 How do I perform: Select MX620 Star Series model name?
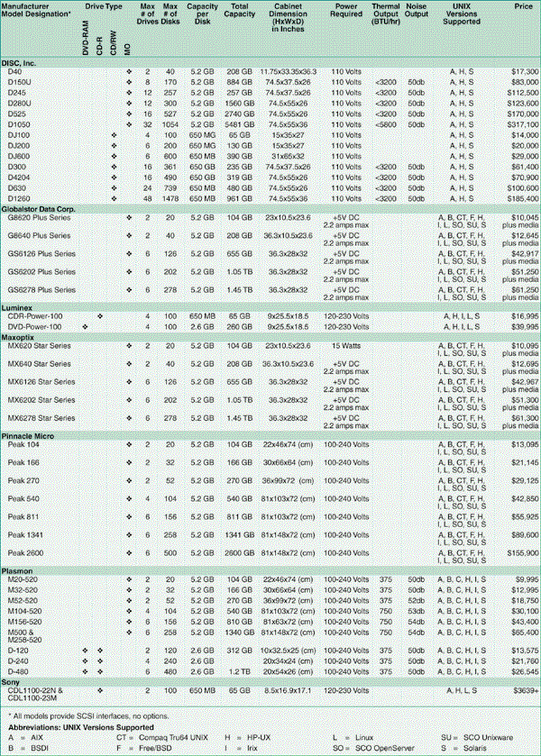point(39,346)
